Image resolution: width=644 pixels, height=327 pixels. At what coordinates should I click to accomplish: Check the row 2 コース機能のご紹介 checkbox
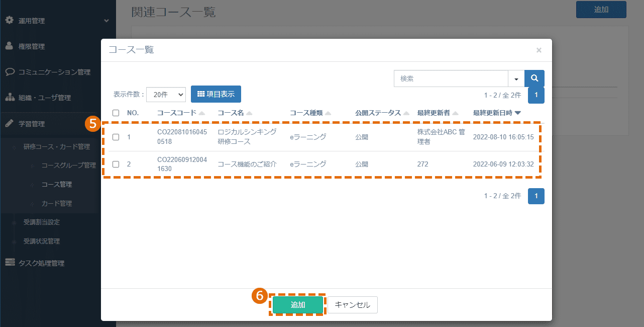click(x=116, y=164)
